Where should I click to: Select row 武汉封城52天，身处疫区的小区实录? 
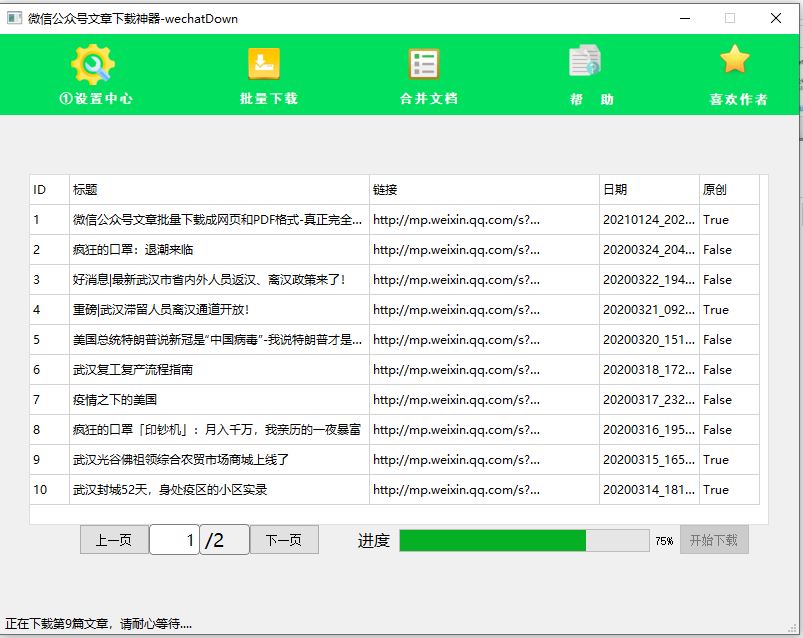pyautogui.click(x=394, y=490)
